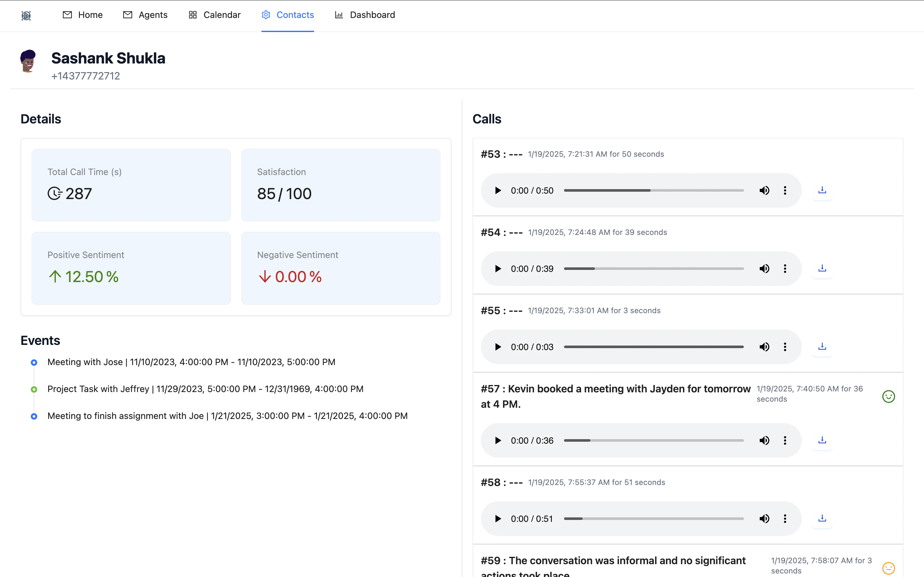The image size is (924, 577).
Task: Play the 0:36 recording of call #57
Action: pyautogui.click(x=498, y=440)
